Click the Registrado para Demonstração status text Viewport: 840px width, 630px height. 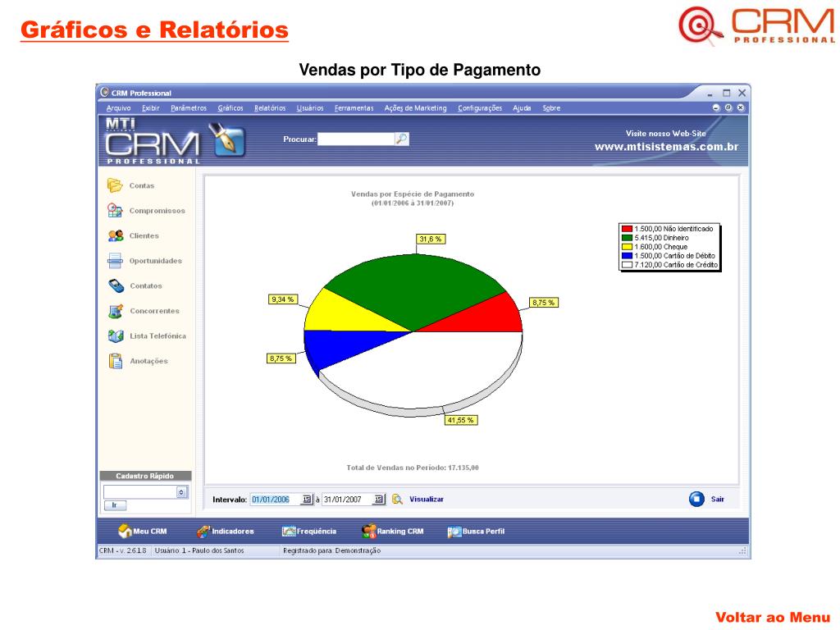(x=331, y=550)
